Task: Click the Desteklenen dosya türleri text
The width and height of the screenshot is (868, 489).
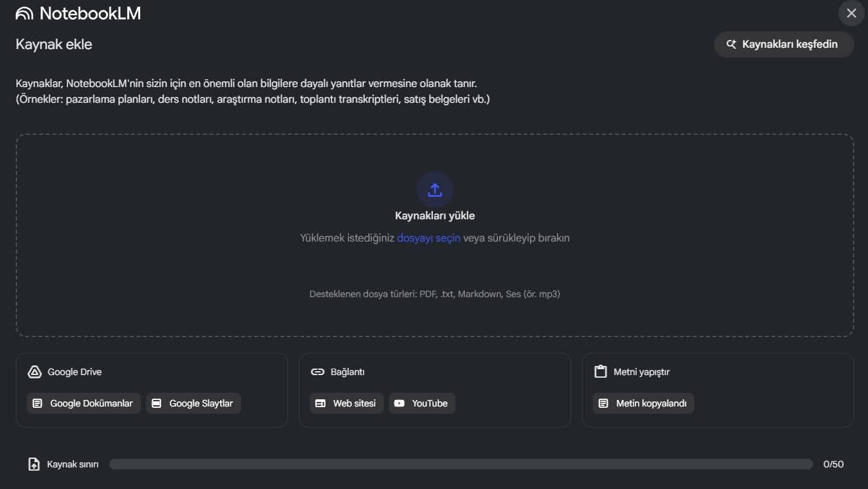Action: click(434, 295)
